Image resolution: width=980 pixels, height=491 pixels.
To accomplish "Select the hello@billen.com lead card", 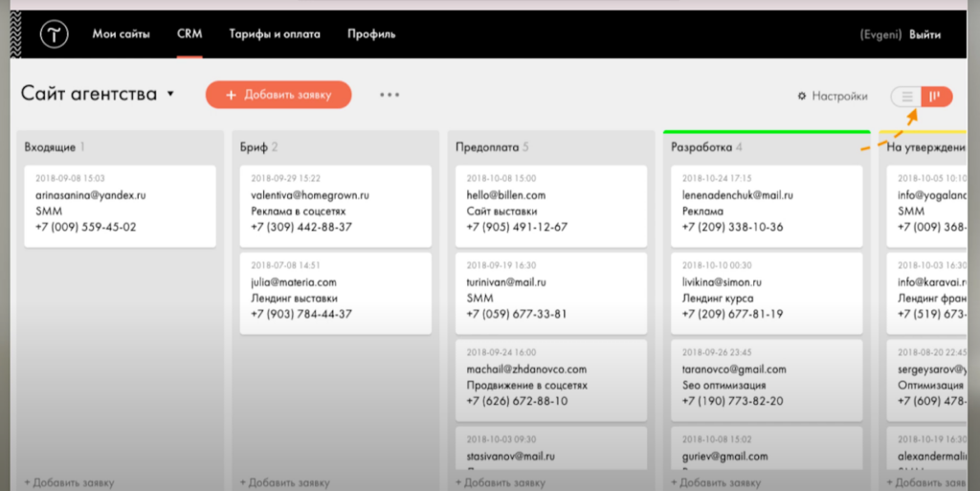I will (550, 206).
